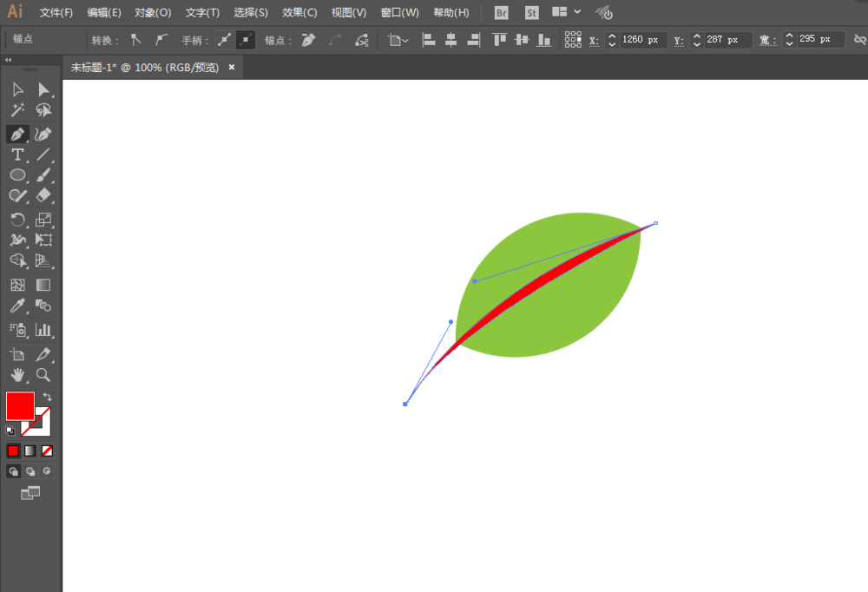Select the Perspective Grid tool
The width and height of the screenshot is (868, 592).
[x=43, y=260]
